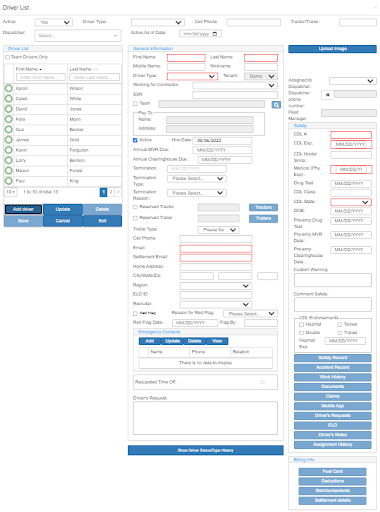Image resolution: width=380 pixels, height=512 pixels.
Task: Open the Assigned to Dispatcher dropdown
Action: (353, 81)
